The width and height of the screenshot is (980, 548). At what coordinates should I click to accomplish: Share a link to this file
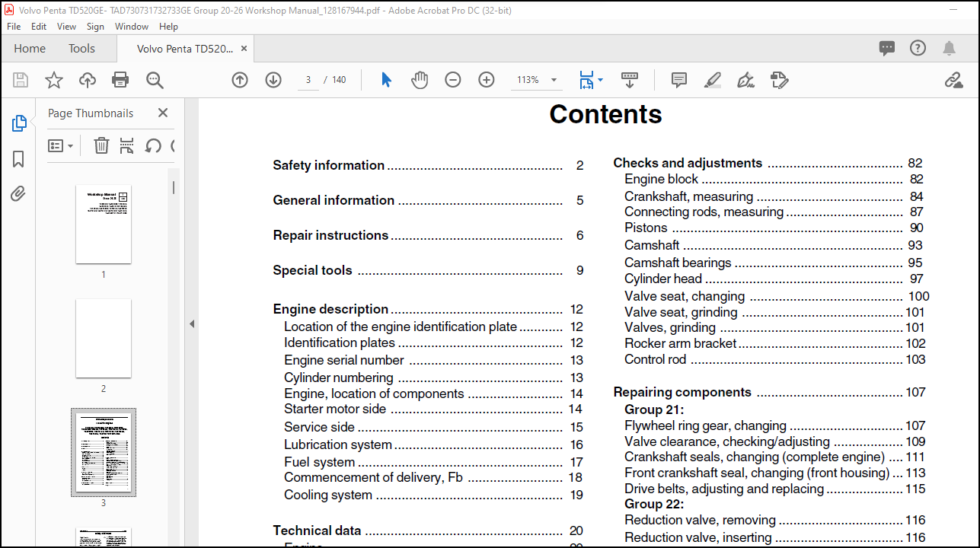[x=953, y=80]
